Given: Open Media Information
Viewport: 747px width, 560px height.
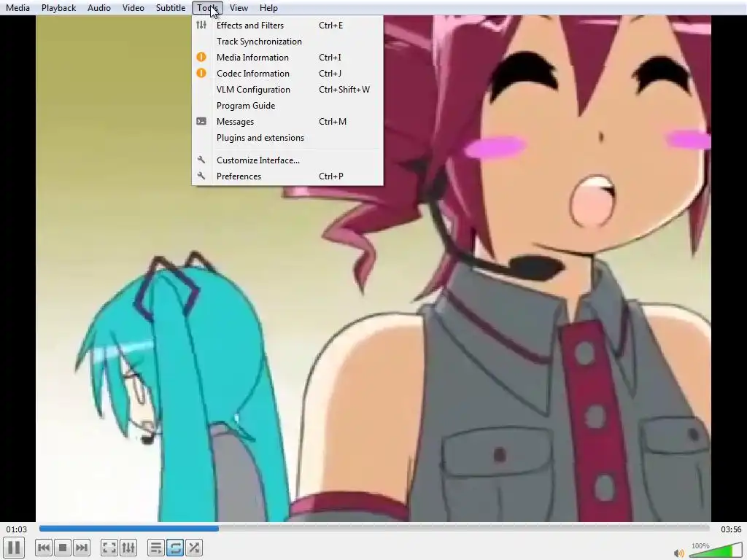Looking at the screenshot, I should pos(287,58).
